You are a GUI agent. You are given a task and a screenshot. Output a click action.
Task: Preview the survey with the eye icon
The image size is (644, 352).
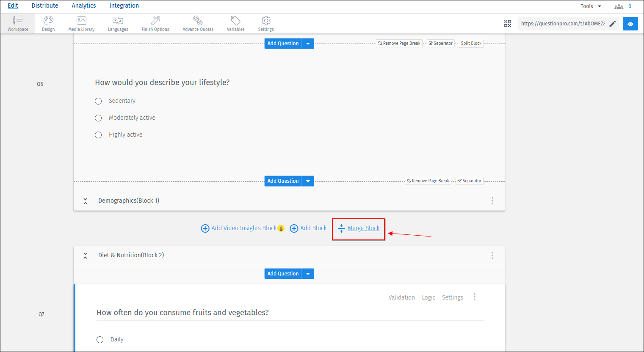(630, 24)
